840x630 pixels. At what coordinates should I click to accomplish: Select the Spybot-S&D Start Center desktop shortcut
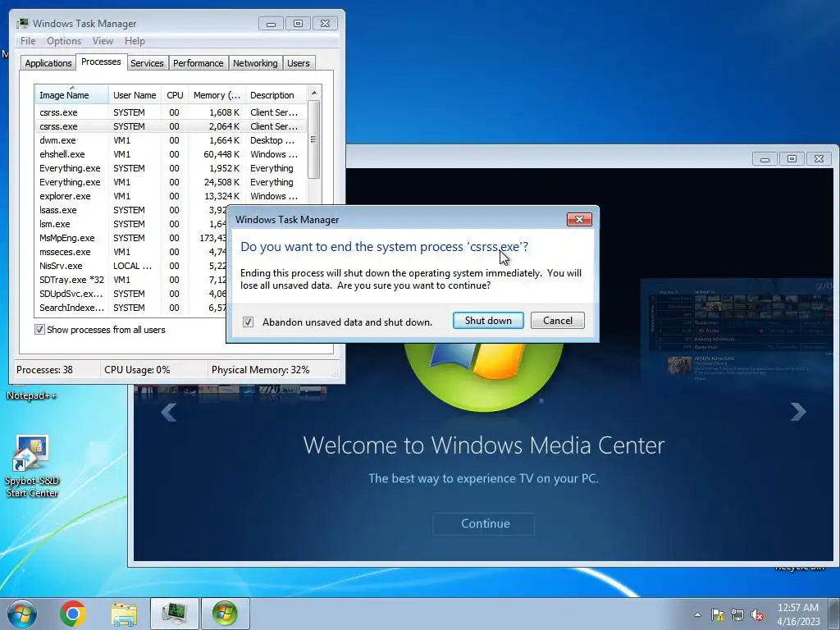pos(32,466)
